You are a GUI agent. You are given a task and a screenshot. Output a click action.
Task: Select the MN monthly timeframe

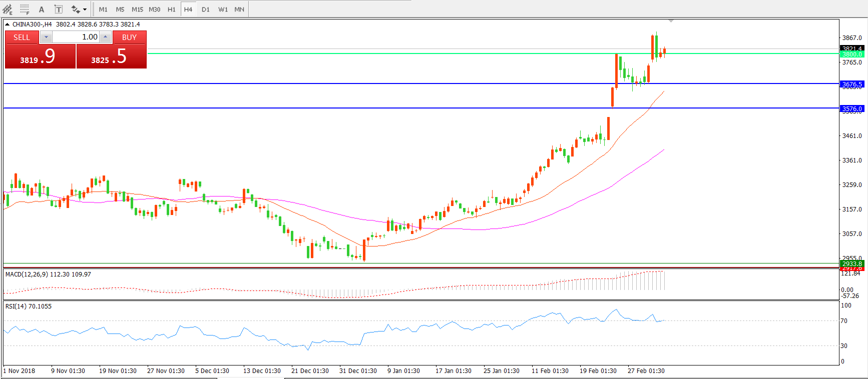pos(239,9)
